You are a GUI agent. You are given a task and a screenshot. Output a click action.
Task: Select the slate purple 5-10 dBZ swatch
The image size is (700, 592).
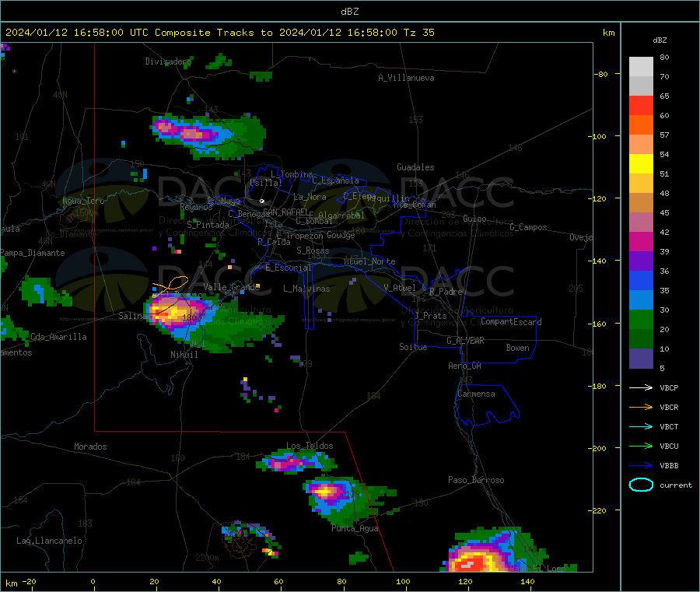pos(641,359)
